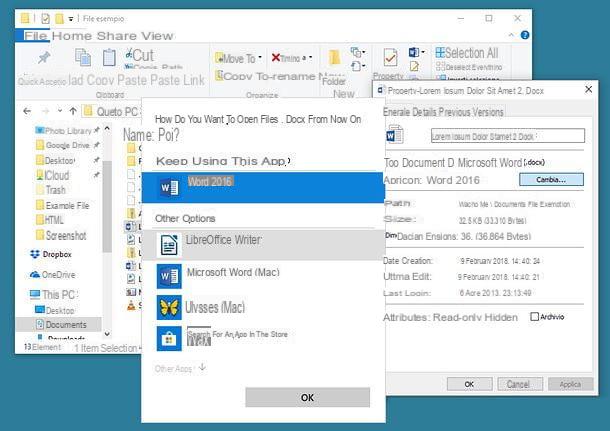Switch to the Share ribbon tab
The height and width of the screenshot is (431, 610).
click(x=117, y=36)
